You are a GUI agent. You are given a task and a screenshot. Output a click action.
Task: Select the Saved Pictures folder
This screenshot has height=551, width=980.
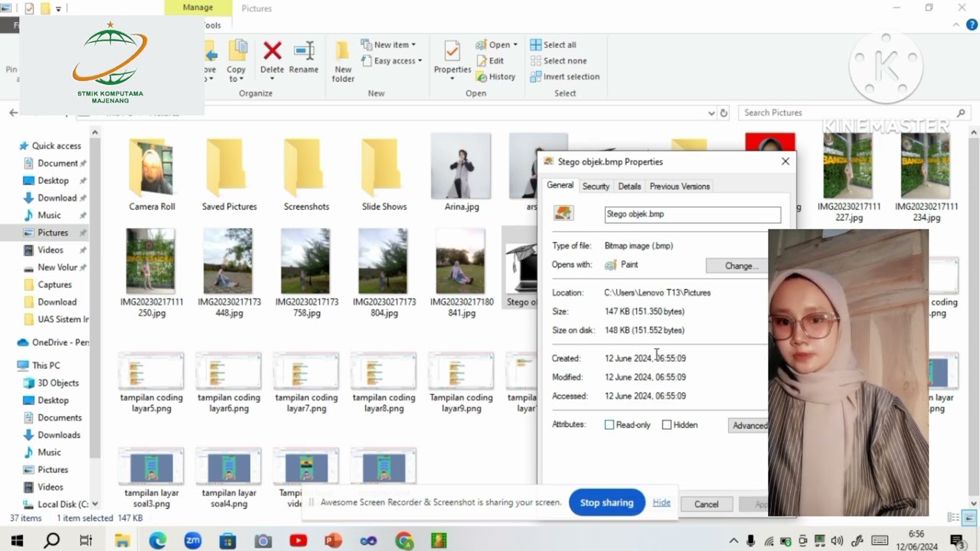229,174
